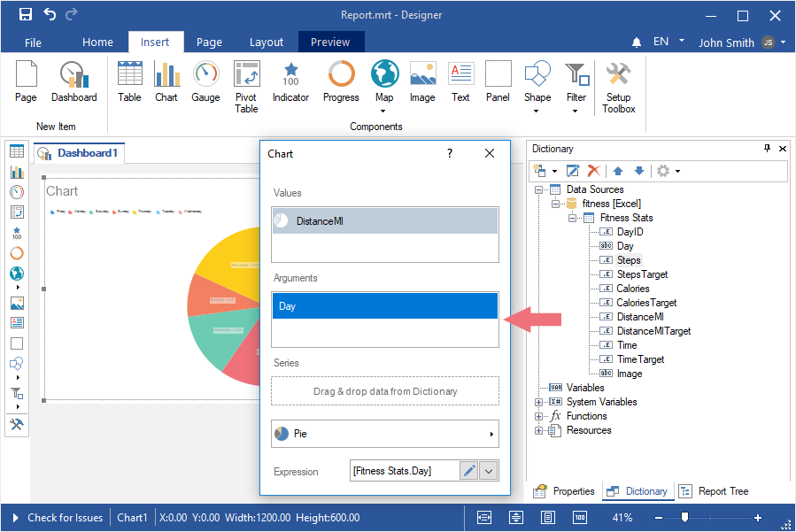
Task: Open the Report Tree tab
Action: click(x=714, y=491)
